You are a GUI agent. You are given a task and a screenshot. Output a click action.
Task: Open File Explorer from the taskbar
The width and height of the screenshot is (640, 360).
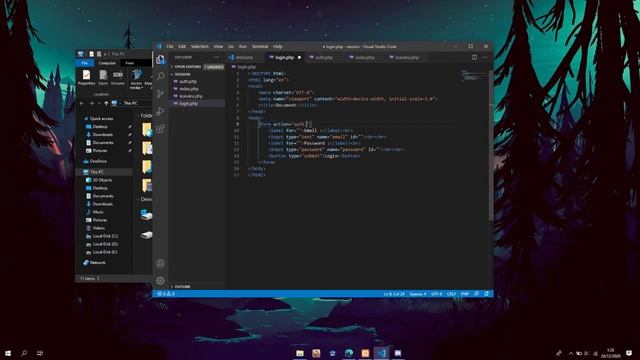click(x=300, y=353)
